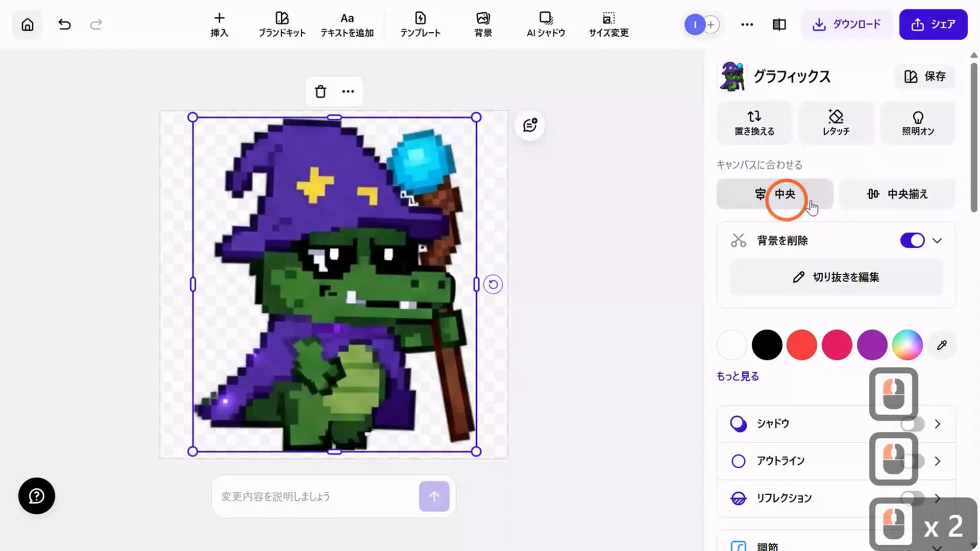Delete the selected graphic with the trash icon
The width and height of the screenshot is (980, 551).
tap(320, 92)
